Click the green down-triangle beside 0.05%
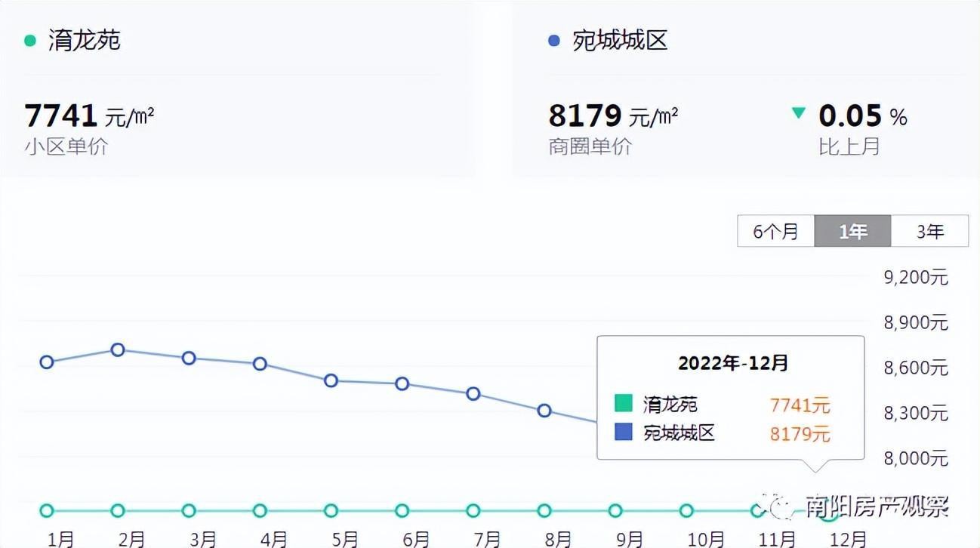 [798, 114]
